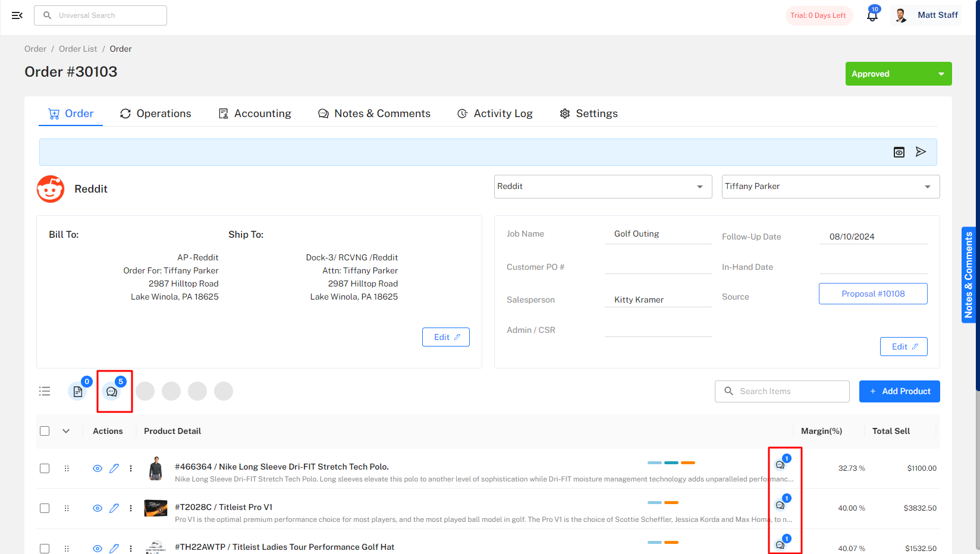980x554 pixels.
Task: Edit the Titleist Pro V1 pencil icon
Action: pos(114,508)
